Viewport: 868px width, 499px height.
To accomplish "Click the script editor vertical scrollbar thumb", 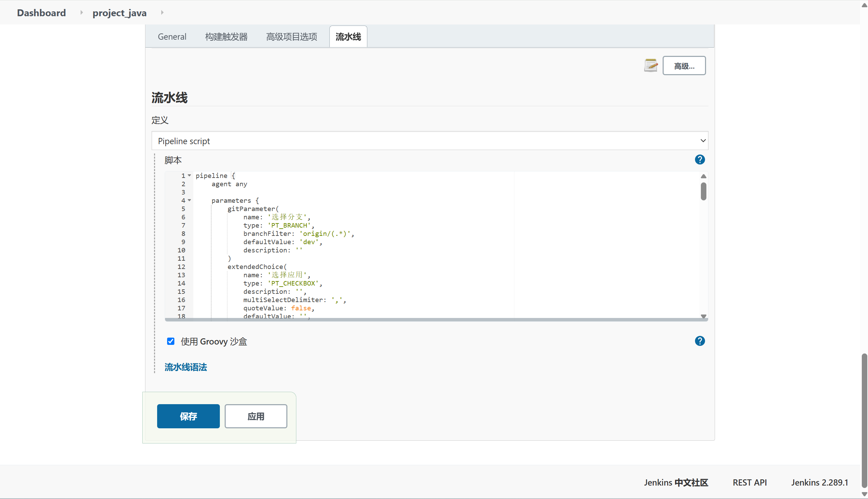I will click(703, 191).
